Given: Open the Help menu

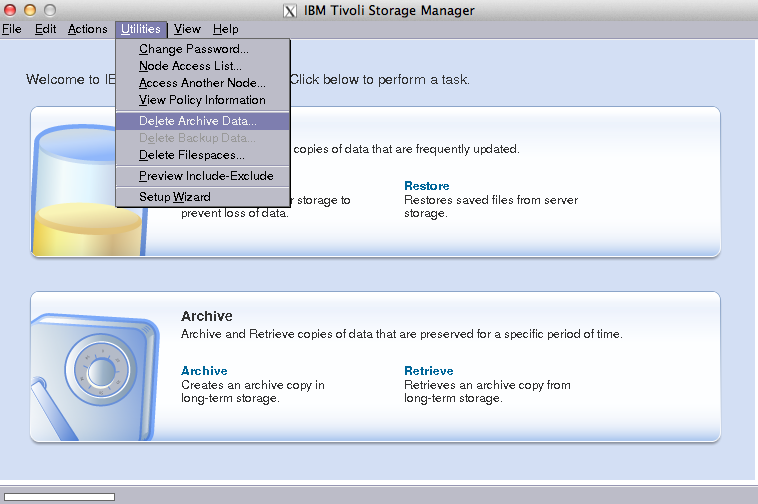Looking at the screenshot, I should click(226, 29).
